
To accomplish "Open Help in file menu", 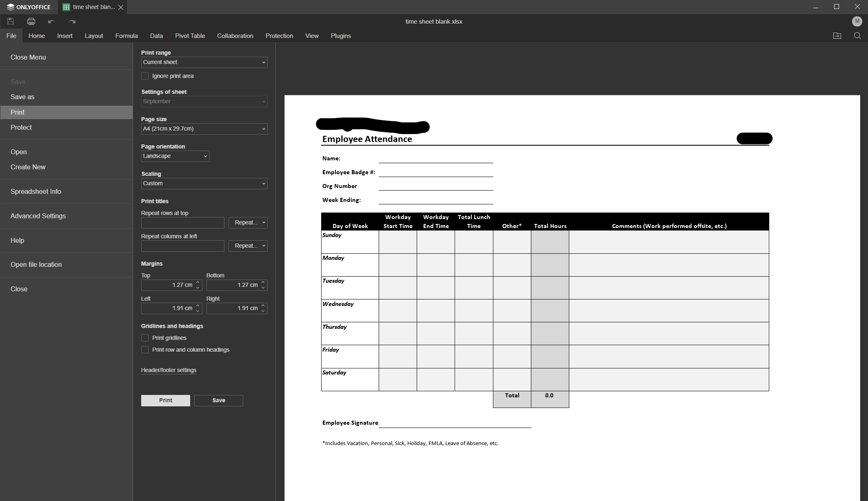I will coord(67,240).
